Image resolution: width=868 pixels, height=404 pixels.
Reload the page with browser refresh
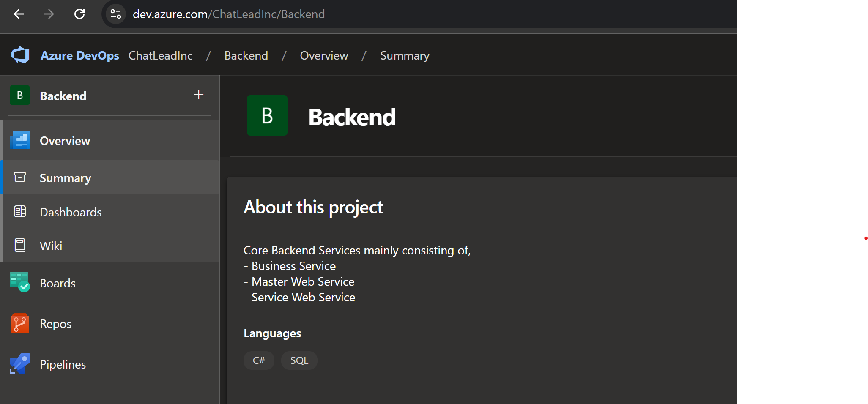click(79, 14)
